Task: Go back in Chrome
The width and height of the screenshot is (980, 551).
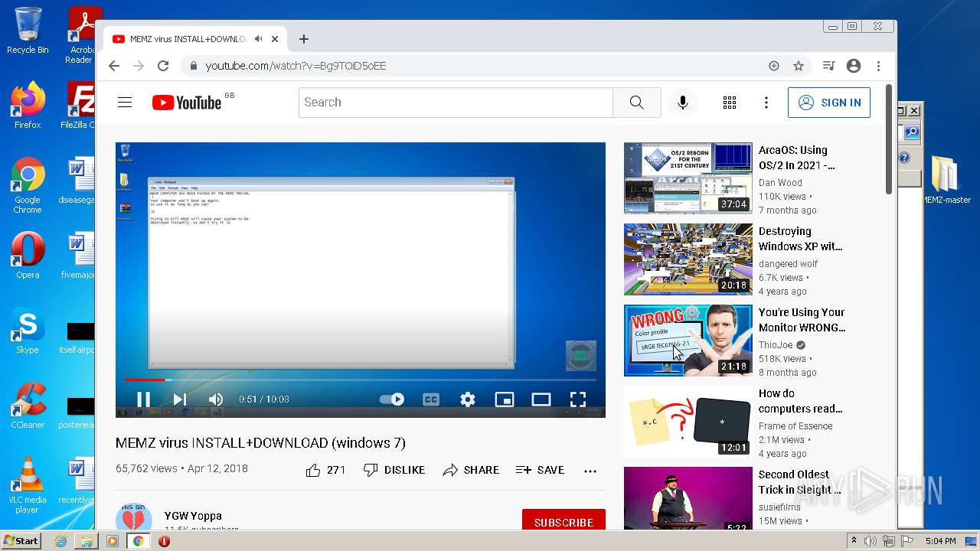Action: (114, 66)
